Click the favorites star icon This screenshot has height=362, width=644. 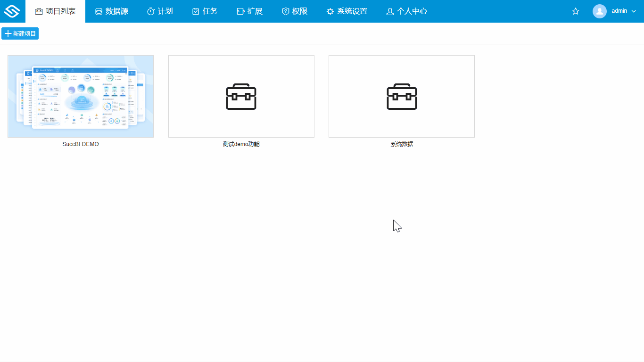point(575,11)
